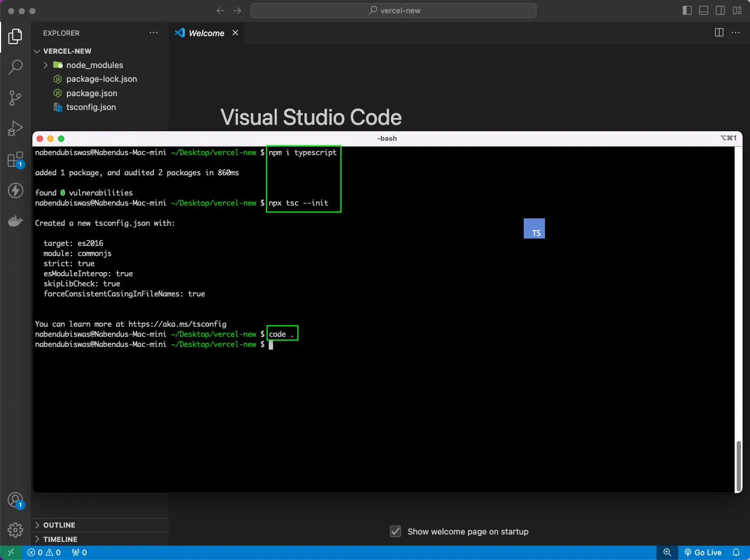Toggle the Panel layout icon
Image resolution: width=750 pixels, height=560 pixels.
click(x=704, y=11)
